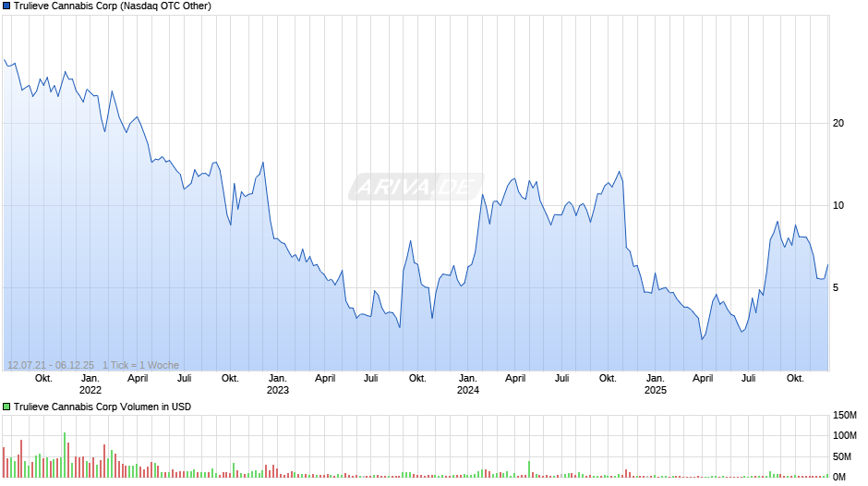Click the date range '12.07.21 - 06.12.25'
Image resolution: width=868 pixels, height=486 pixels.
(51, 365)
